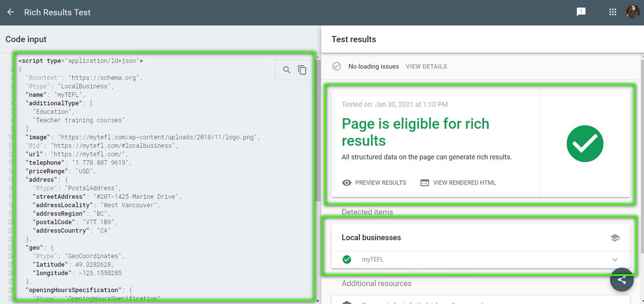Click the myTEFL item row
The image size is (644, 304).
[481, 259]
